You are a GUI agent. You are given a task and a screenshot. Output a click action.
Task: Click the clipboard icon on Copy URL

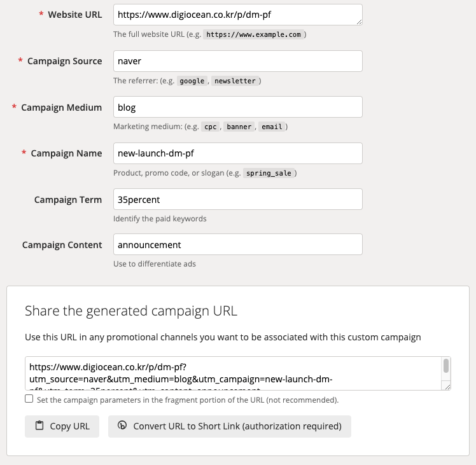39,426
